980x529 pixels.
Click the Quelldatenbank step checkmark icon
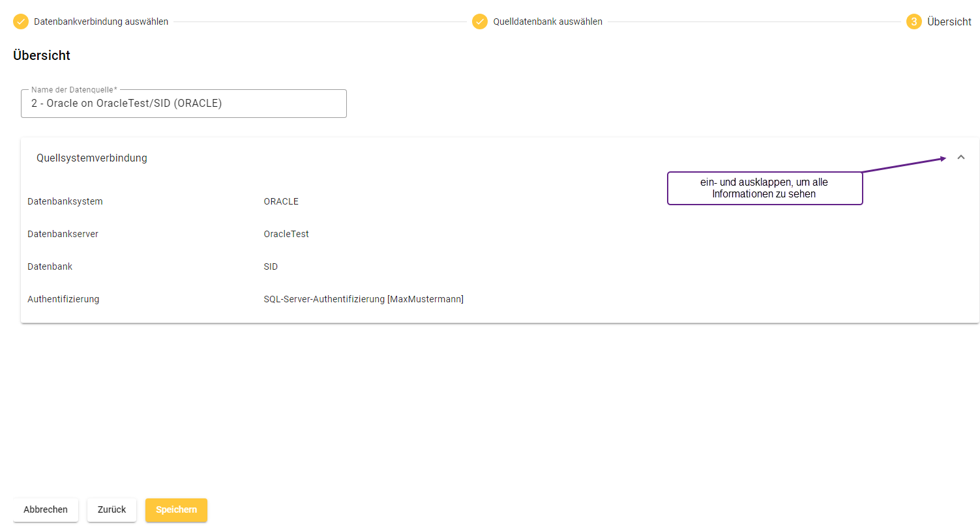click(480, 21)
